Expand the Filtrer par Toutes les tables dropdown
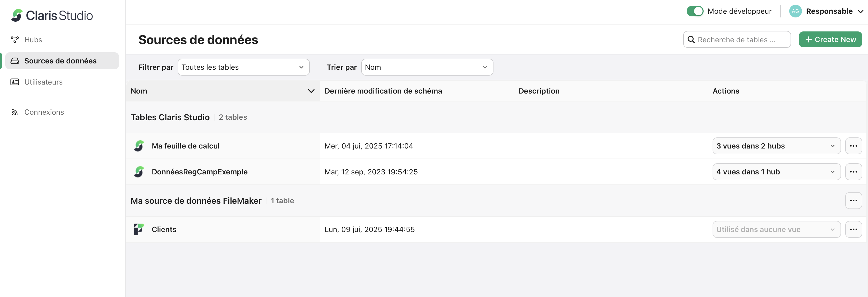 [x=243, y=67]
